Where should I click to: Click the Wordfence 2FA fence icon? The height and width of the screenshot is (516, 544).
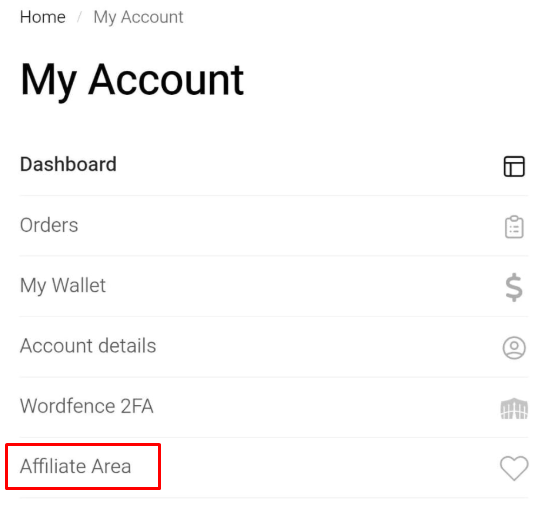(514, 408)
